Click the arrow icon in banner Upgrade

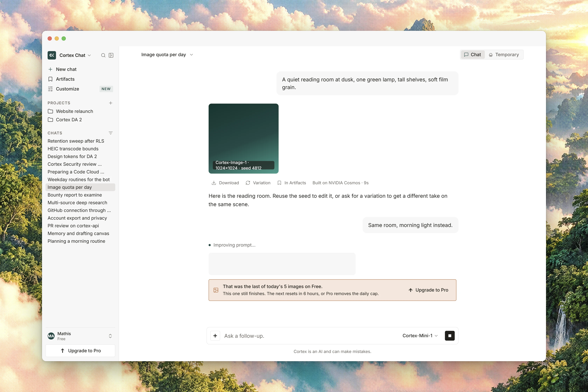[411, 290]
